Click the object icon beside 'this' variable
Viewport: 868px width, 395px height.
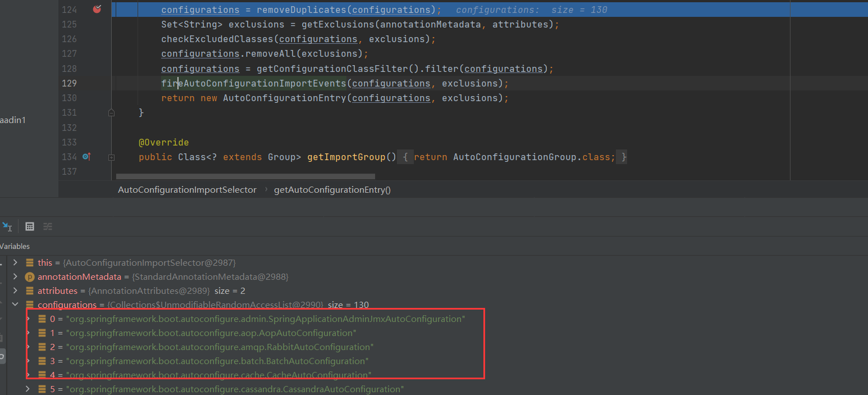[30, 263]
